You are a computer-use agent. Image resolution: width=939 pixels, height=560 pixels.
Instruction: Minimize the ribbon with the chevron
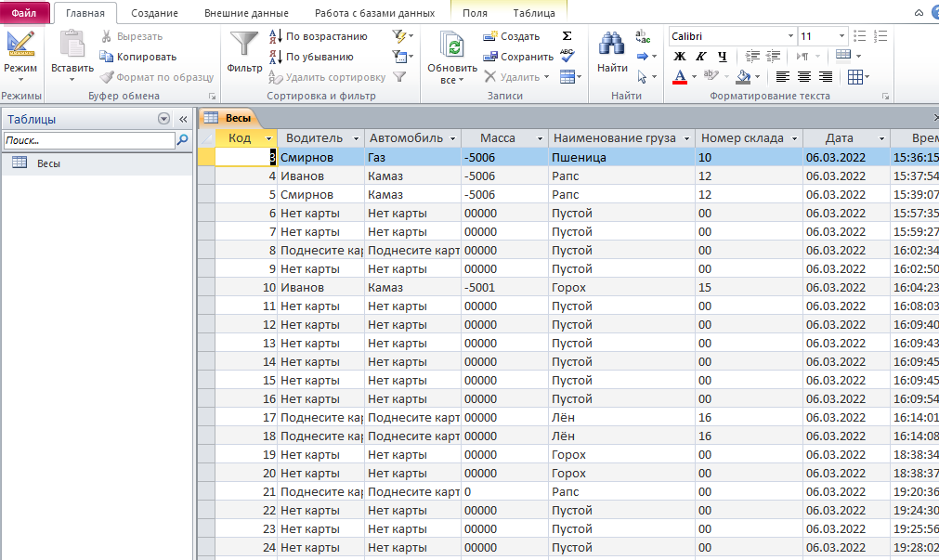click(919, 13)
